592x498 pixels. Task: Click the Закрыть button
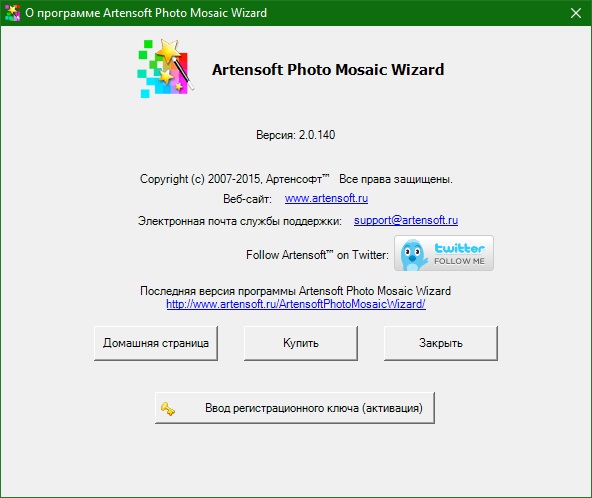[441, 343]
